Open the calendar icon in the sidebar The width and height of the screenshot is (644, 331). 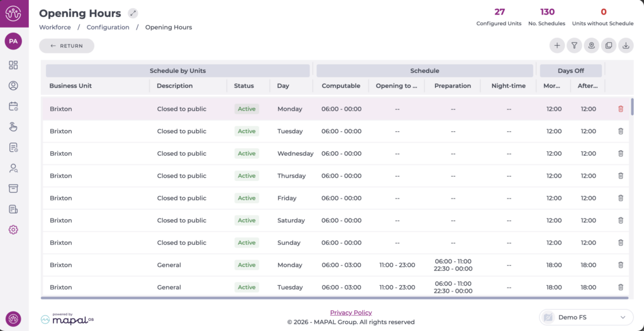point(13,106)
